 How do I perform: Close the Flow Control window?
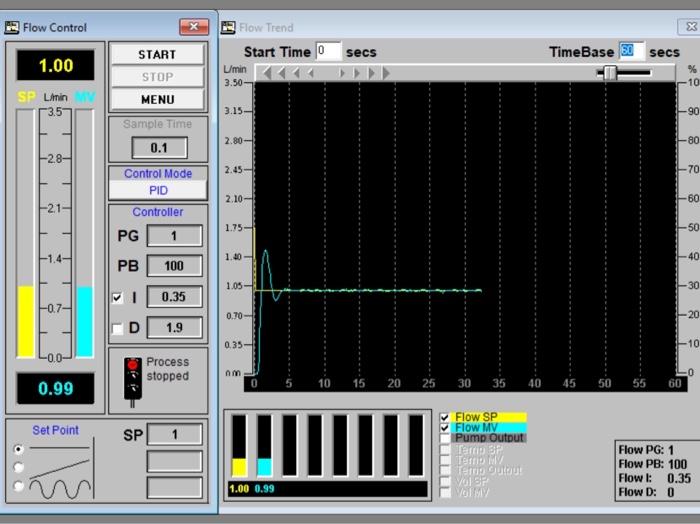[194, 27]
